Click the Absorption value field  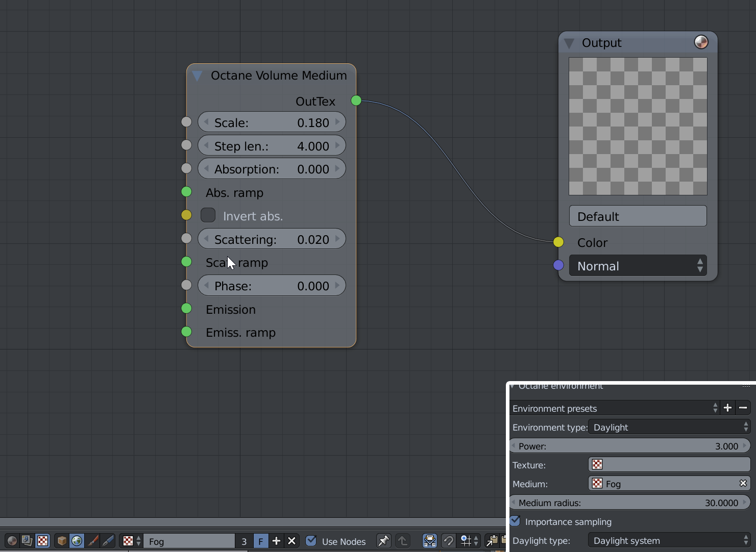pos(272,169)
